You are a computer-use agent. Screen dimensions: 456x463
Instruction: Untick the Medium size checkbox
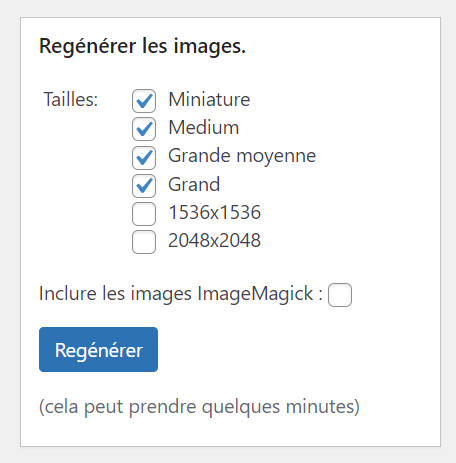pyautogui.click(x=144, y=129)
